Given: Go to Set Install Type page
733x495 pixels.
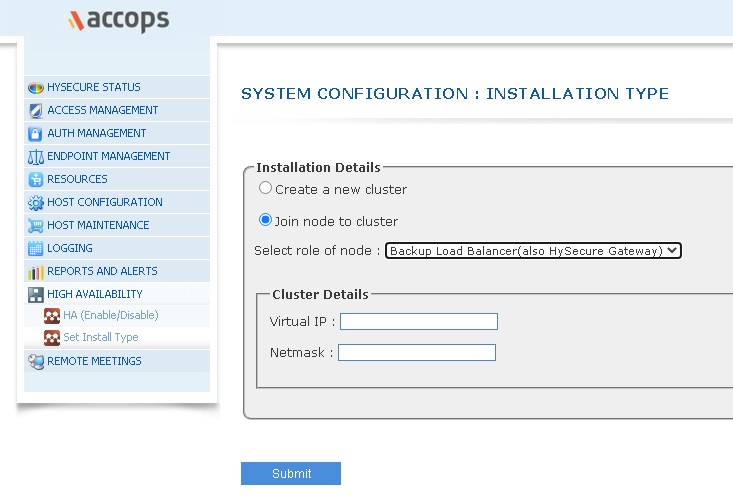Looking at the screenshot, I should 101,337.
